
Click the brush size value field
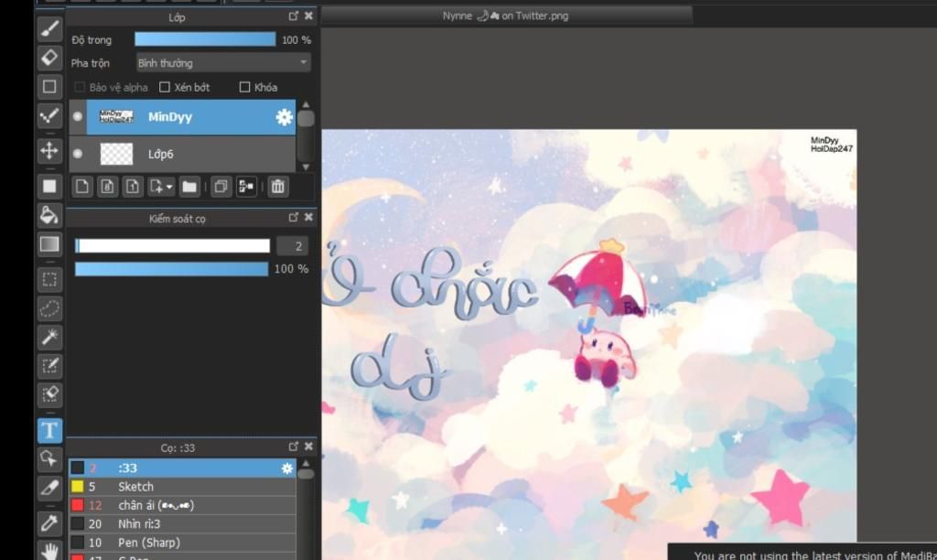293,245
